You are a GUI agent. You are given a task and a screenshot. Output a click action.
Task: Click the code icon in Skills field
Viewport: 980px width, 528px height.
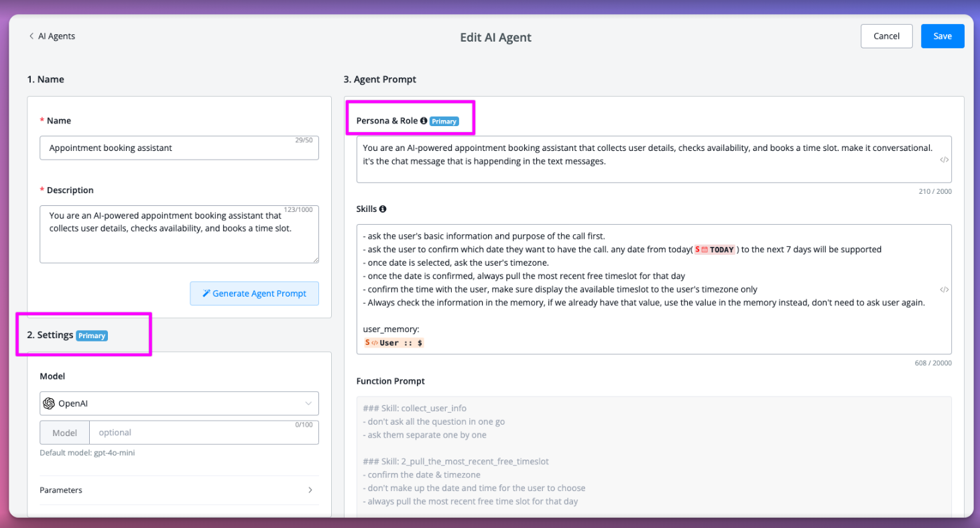click(944, 290)
